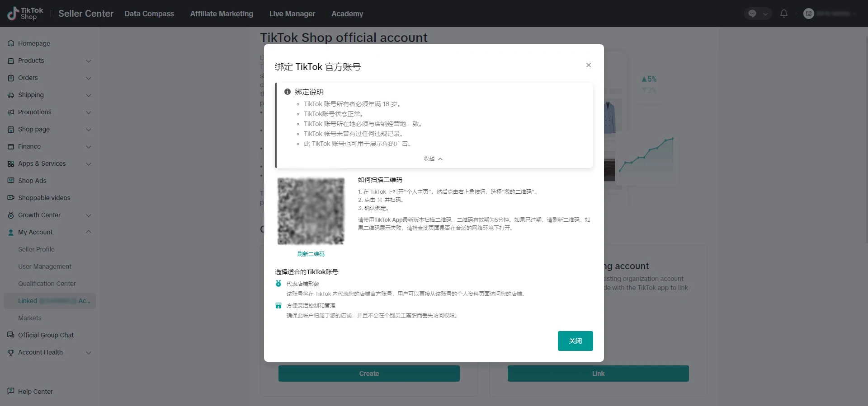
Task: Close the dialog with the X button
Action: point(588,65)
